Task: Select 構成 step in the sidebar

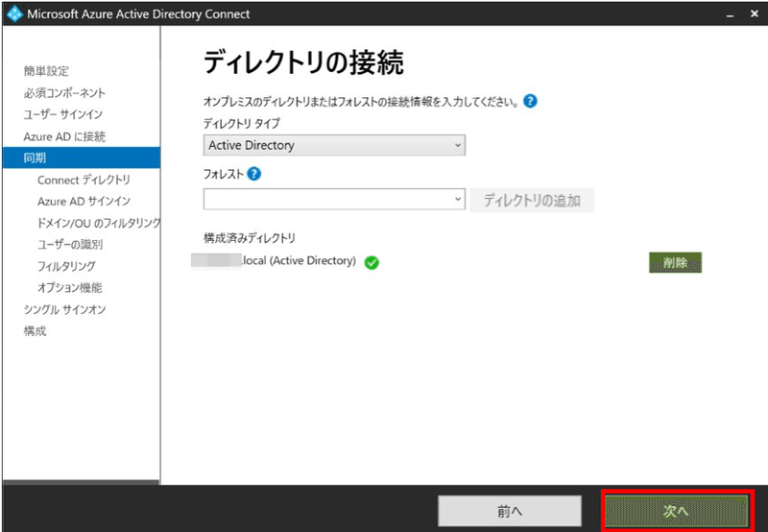Action: 35,331
